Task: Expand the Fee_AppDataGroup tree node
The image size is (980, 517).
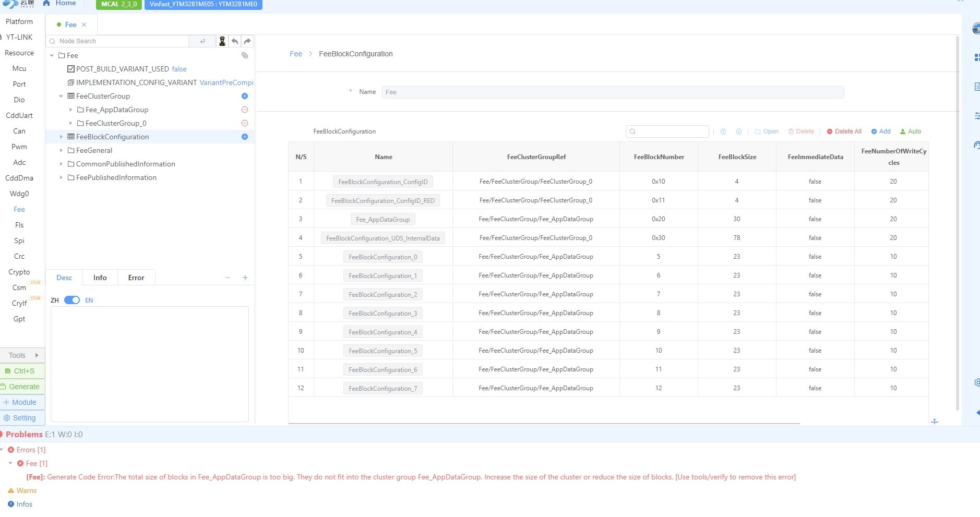Action: [70, 110]
